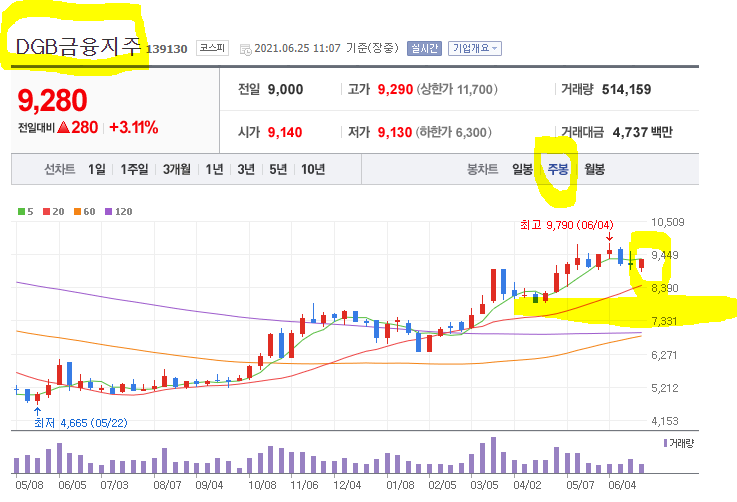
Task: Click the 05/07 date axis label
Action: pyautogui.click(x=580, y=485)
